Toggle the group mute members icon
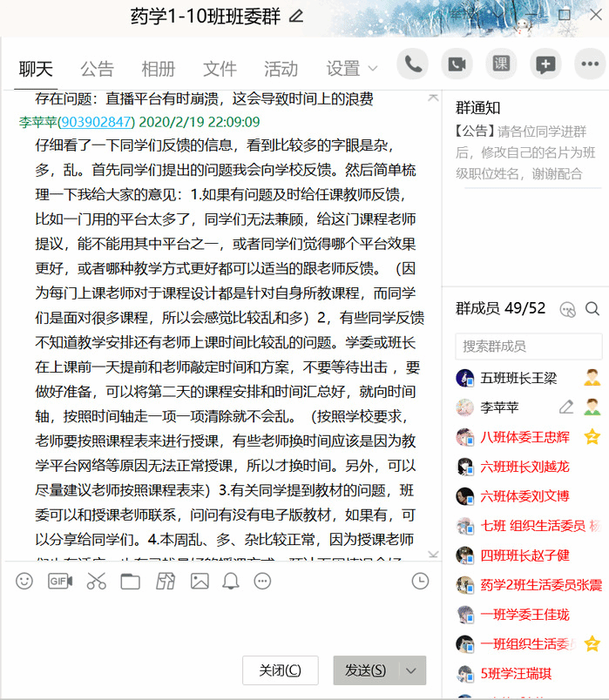Image resolution: width=609 pixels, height=700 pixels. coord(568,308)
